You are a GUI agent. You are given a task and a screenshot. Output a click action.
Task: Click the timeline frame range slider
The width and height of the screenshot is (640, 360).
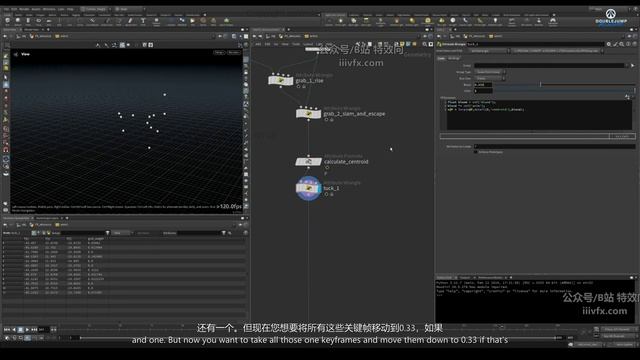tap(317, 338)
